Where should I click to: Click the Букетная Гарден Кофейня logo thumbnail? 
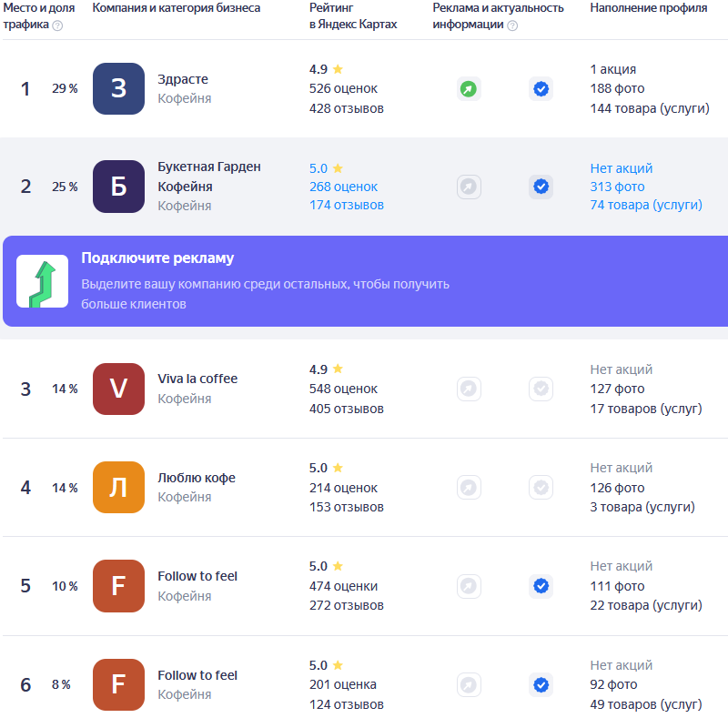pos(118,187)
